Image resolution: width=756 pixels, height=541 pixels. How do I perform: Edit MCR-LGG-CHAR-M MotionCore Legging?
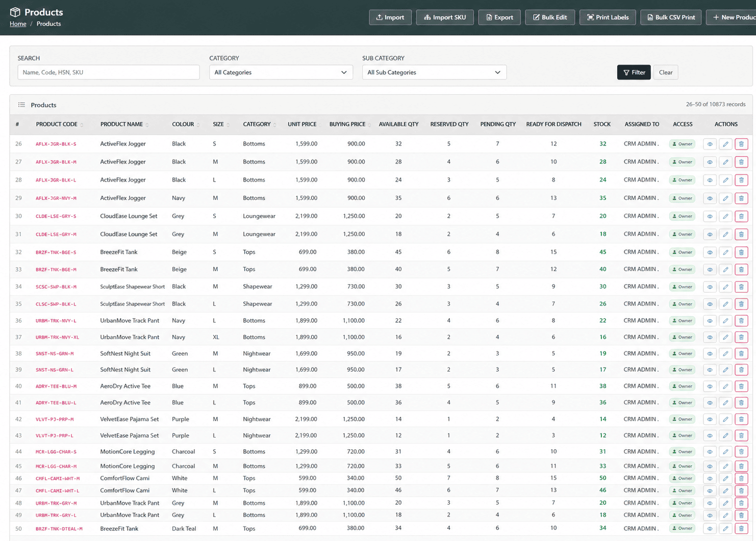coord(725,466)
